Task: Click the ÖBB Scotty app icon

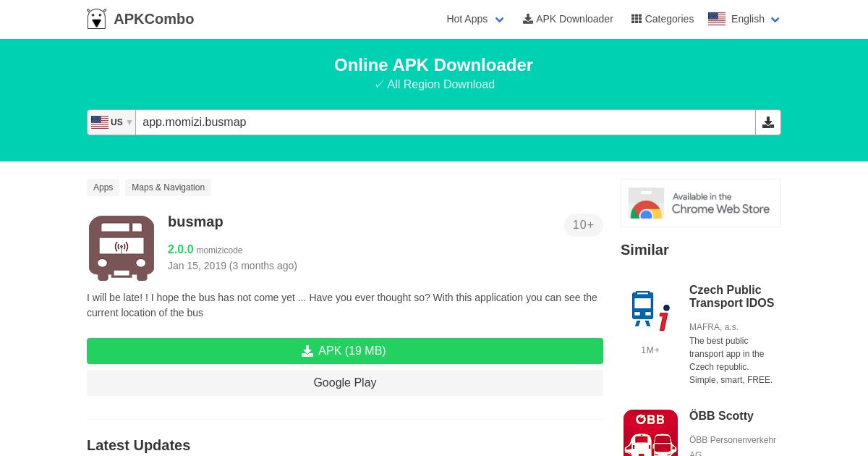Action: tap(650, 433)
